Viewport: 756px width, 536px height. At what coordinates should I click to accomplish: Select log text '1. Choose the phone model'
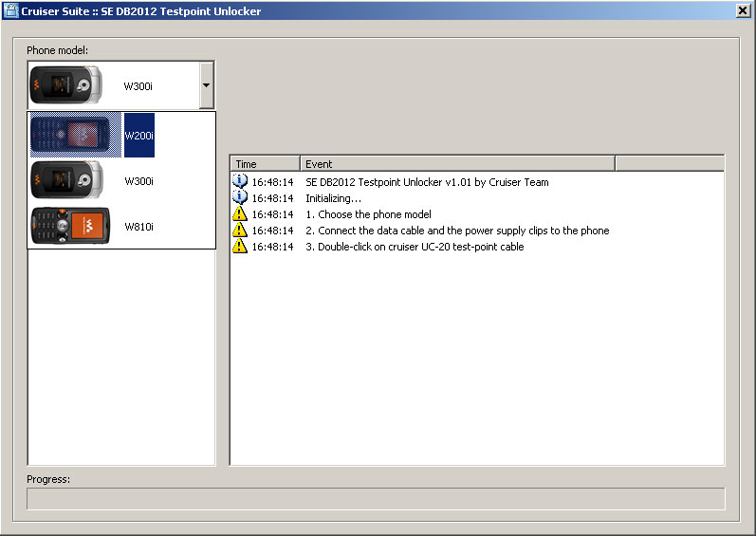pos(368,214)
